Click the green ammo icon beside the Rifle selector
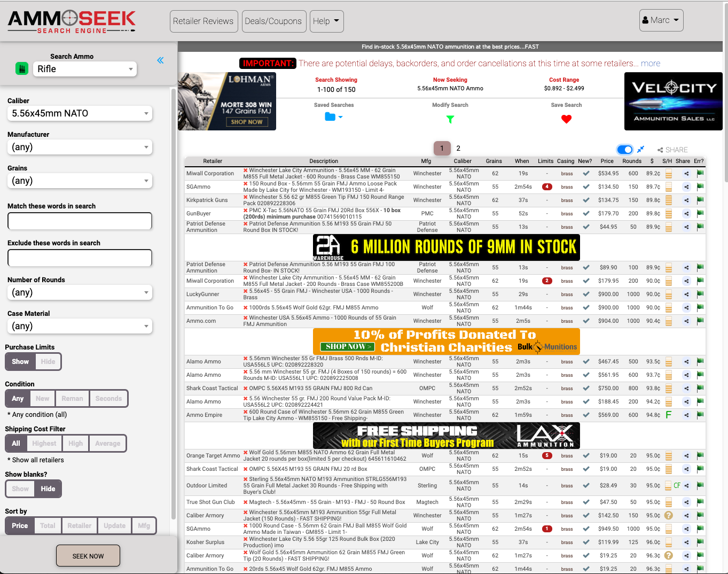This screenshot has width=728, height=574. pos(21,69)
